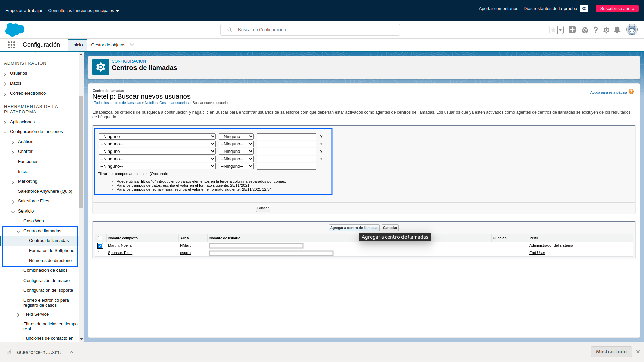The height and width of the screenshot is (362, 644).
Task: Expand the Consulte las funciones principales menu
Action: [x=84, y=11]
